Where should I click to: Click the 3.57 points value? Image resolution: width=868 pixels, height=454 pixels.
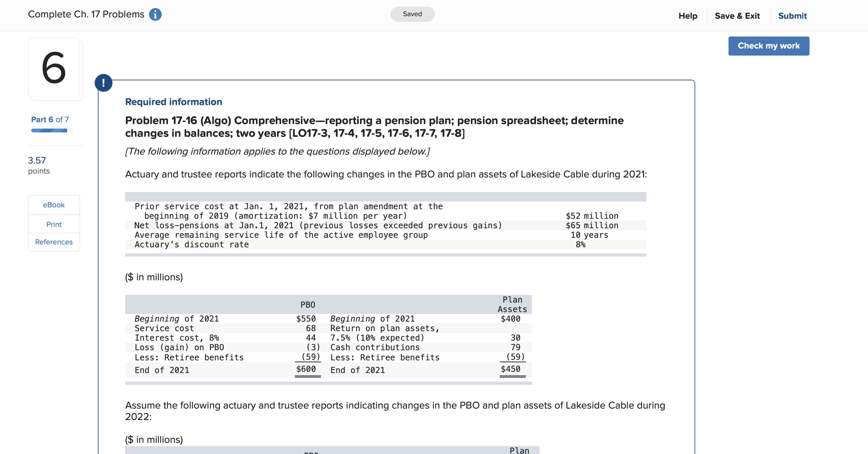coord(37,160)
